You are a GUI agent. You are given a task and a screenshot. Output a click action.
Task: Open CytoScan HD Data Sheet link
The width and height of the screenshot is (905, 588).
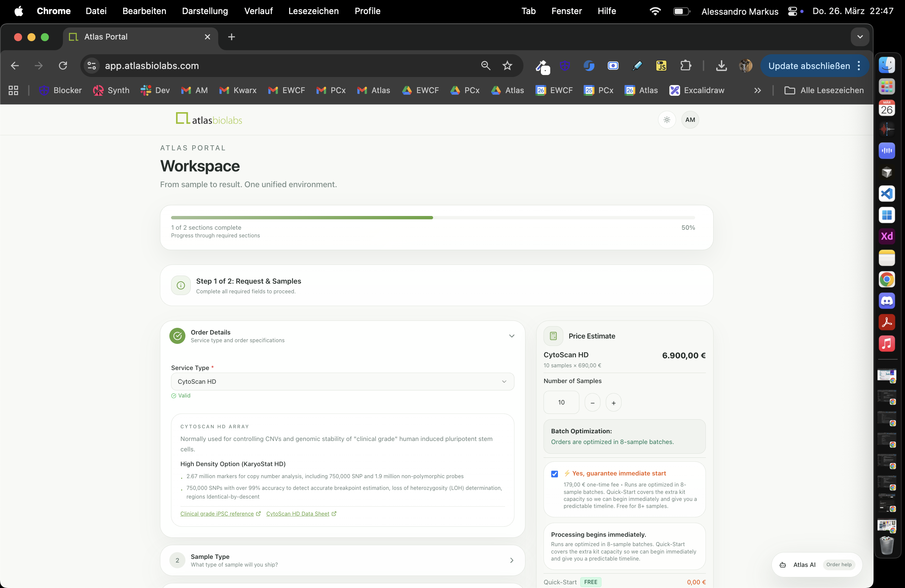point(298,514)
